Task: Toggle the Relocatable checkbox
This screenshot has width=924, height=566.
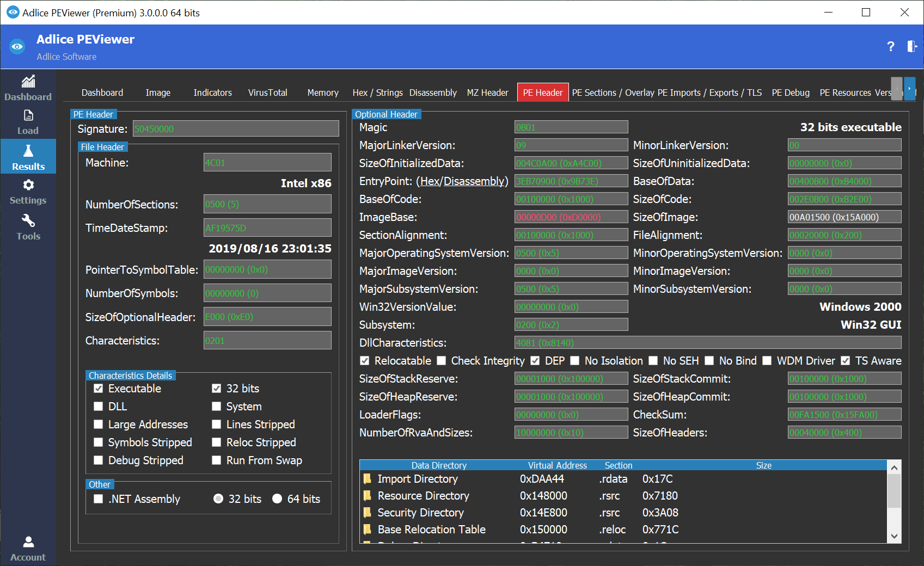Action: 365,361
